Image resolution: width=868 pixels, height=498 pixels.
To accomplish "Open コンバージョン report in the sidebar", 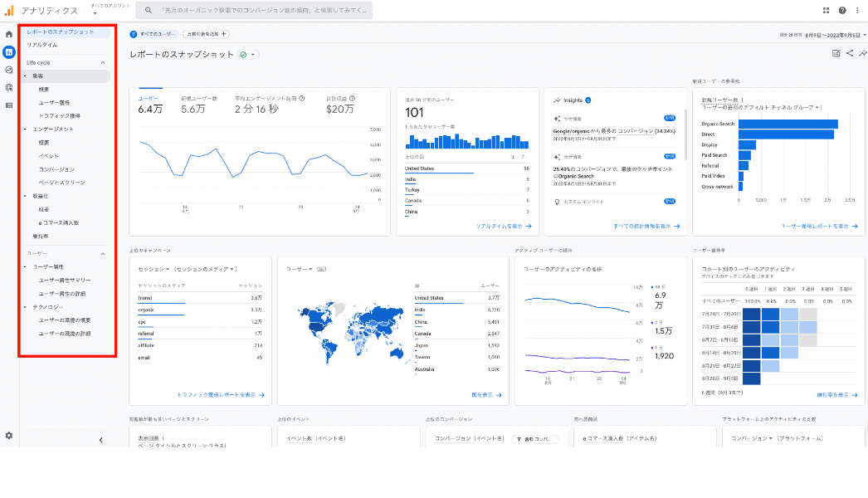I will pos(56,169).
